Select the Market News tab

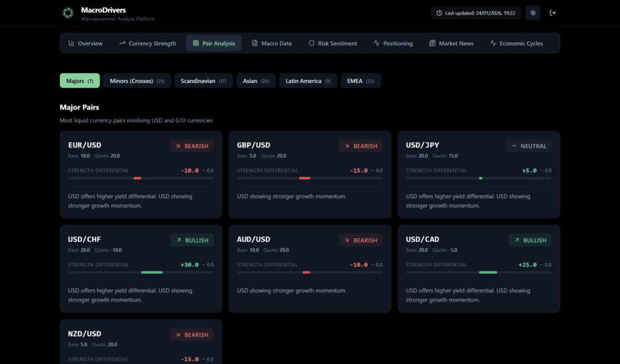coord(451,44)
